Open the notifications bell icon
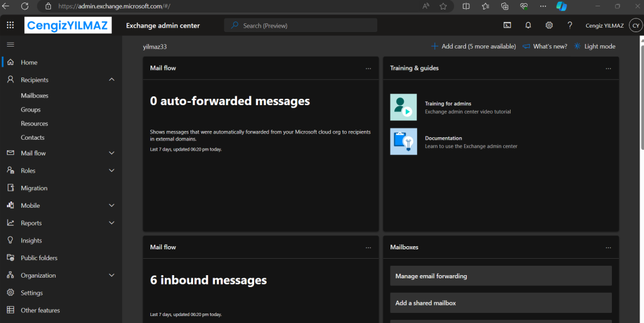The image size is (644, 323). pos(528,25)
